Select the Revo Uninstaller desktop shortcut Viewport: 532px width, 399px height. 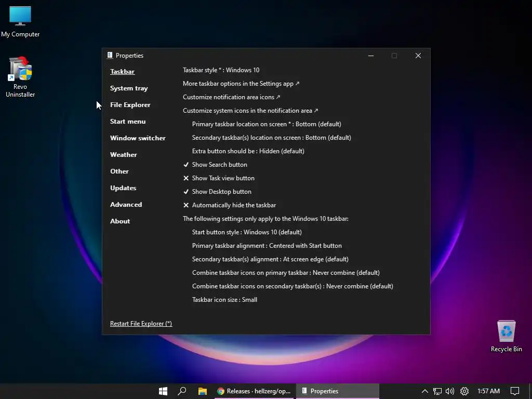(20, 77)
